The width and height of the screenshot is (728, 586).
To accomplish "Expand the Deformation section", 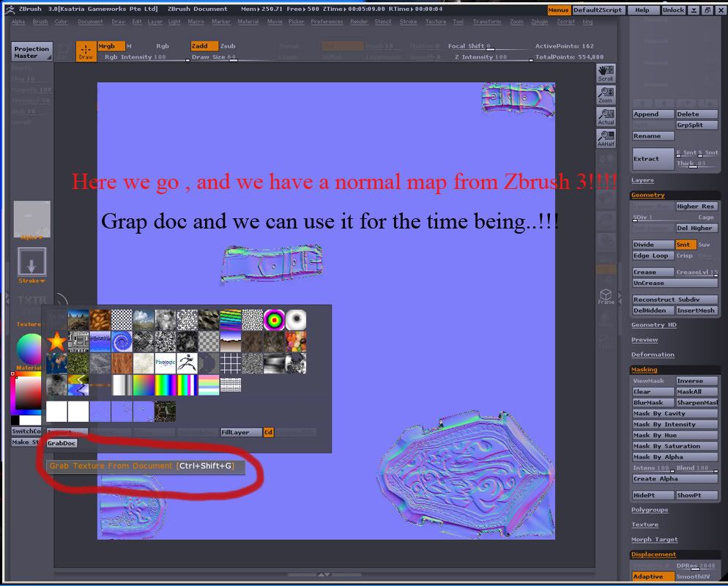I will click(653, 355).
